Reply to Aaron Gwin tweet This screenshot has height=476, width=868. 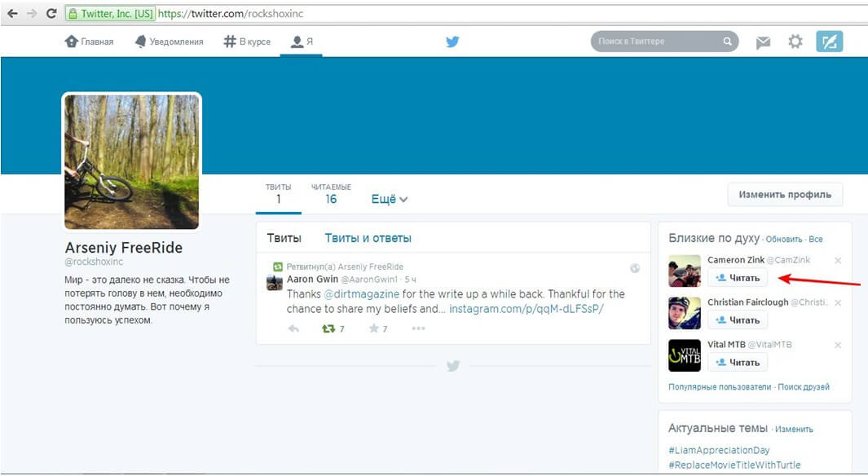(293, 328)
